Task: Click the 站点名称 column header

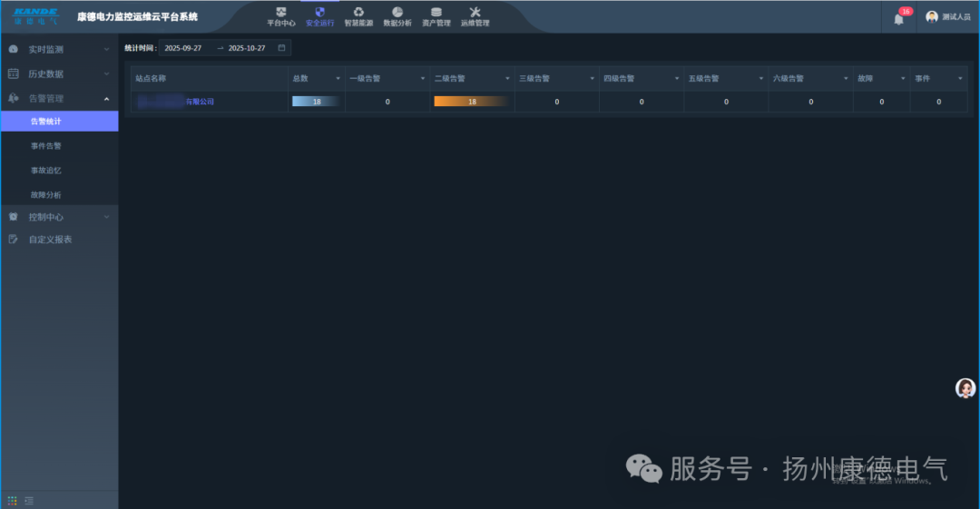Action: [x=210, y=79]
